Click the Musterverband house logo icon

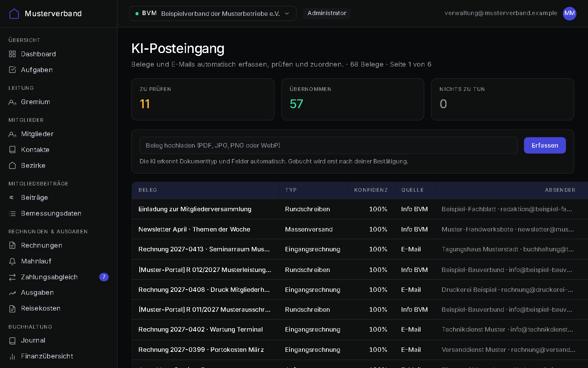(14, 14)
